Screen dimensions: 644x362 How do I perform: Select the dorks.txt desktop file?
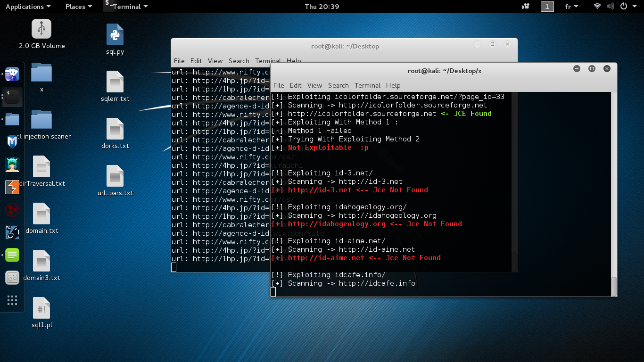point(115,134)
